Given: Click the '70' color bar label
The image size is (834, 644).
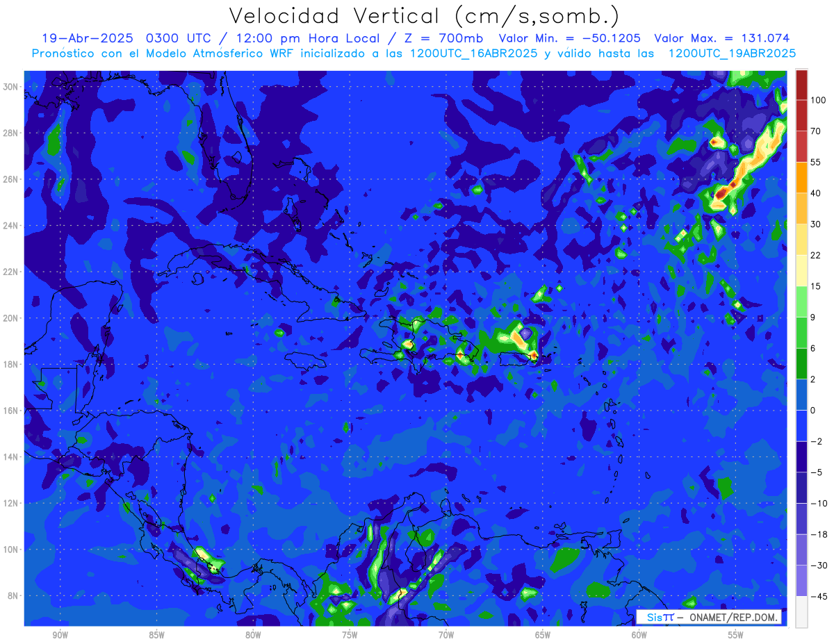Looking at the screenshot, I should [x=816, y=131].
